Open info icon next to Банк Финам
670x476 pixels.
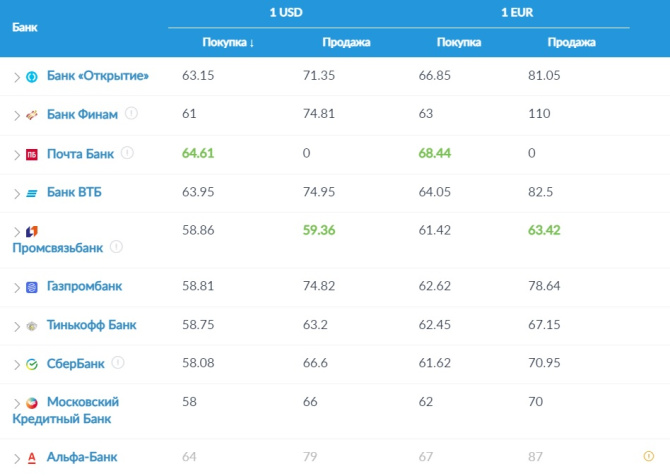coord(132,114)
